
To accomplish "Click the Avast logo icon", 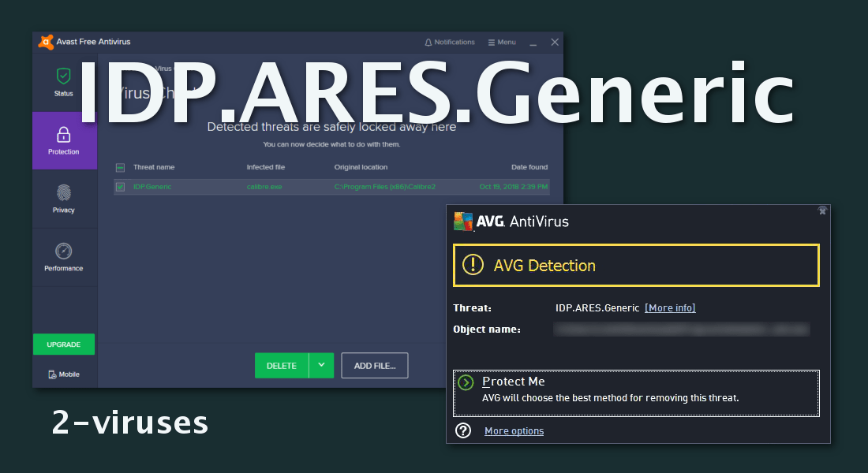I will tap(46, 42).
